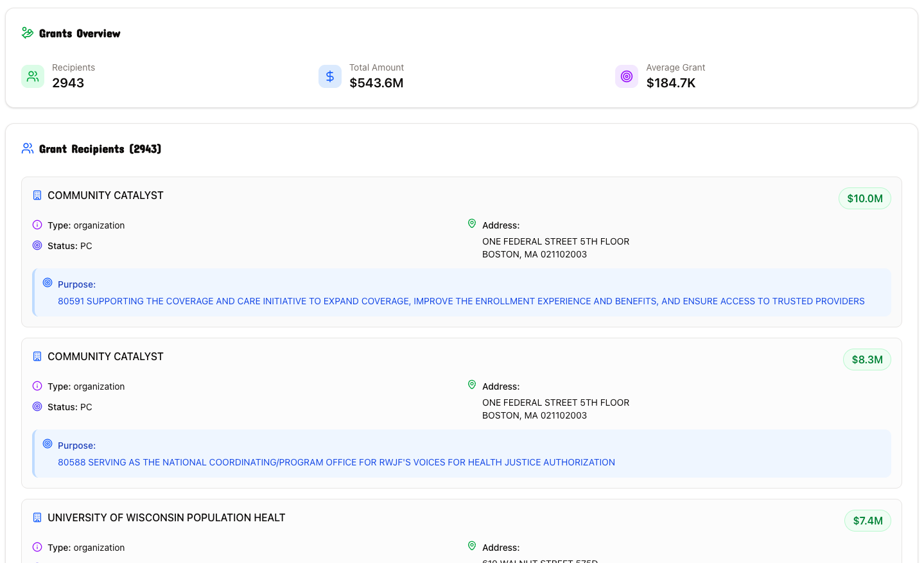Image resolution: width=924 pixels, height=563 pixels.
Task: Click Type info icon in $10.0M card
Action: click(37, 225)
